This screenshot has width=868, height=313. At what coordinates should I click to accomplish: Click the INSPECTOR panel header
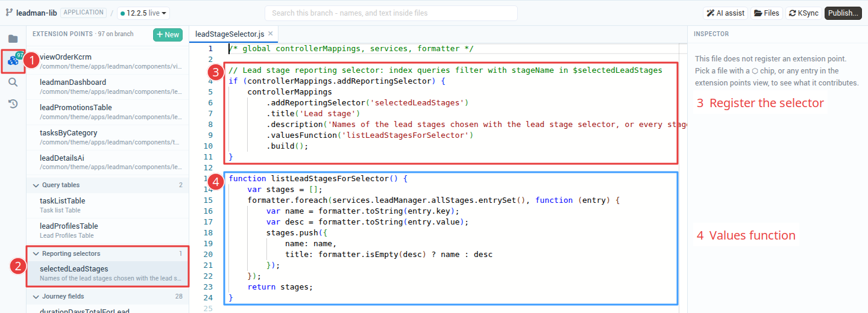pyautogui.click(x=711, y=34)
